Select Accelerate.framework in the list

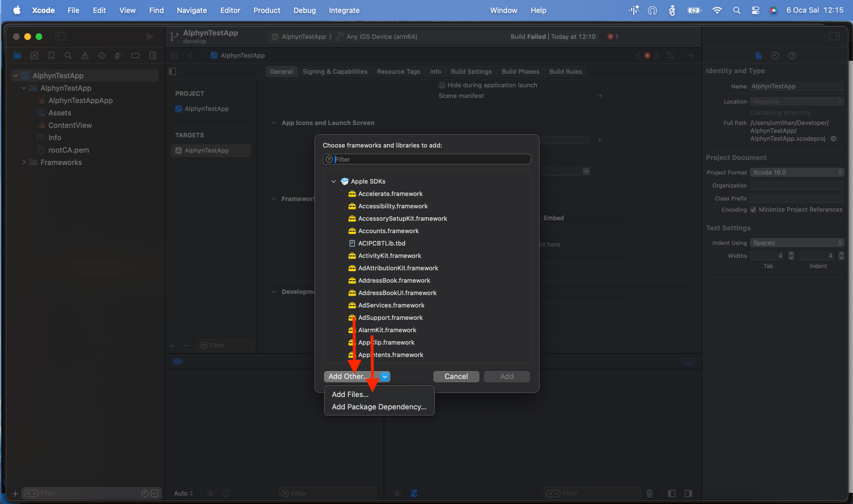tap(390, 194)
